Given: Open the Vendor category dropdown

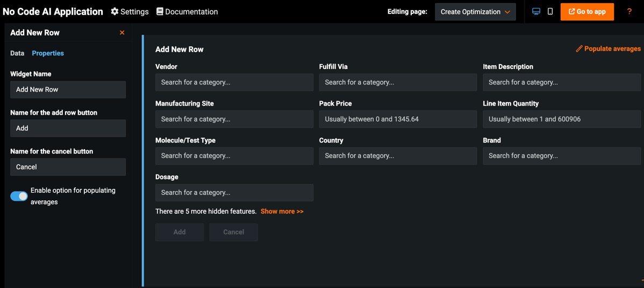Looking at the screenshot, I should 234,82.
